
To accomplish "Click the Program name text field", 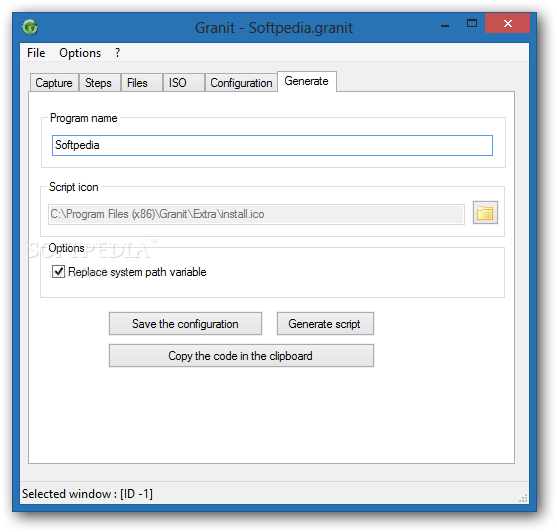I will [x=272, y=145].
